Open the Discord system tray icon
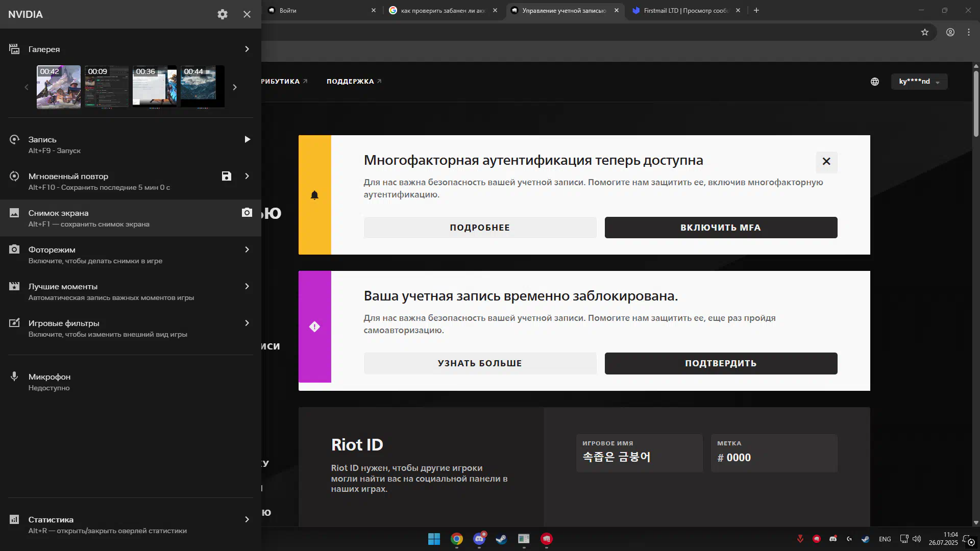This screenshot has height=551, width=980. point(833,539)
